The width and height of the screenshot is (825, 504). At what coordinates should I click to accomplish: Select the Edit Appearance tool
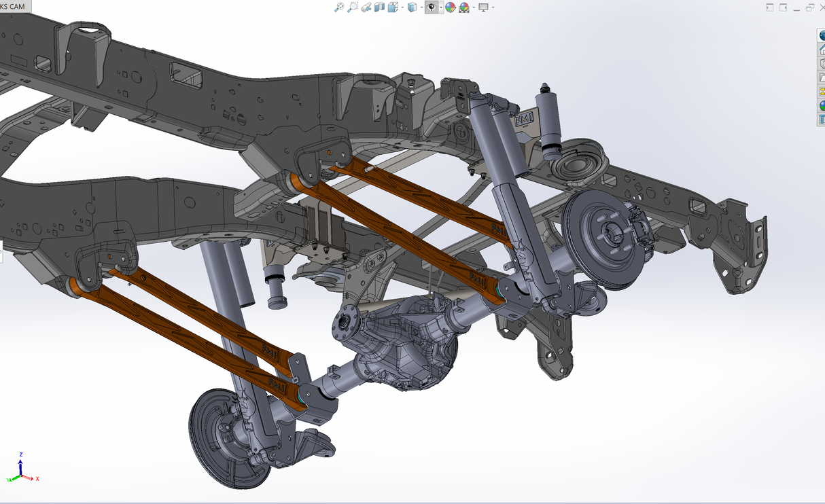pos(449,7)
